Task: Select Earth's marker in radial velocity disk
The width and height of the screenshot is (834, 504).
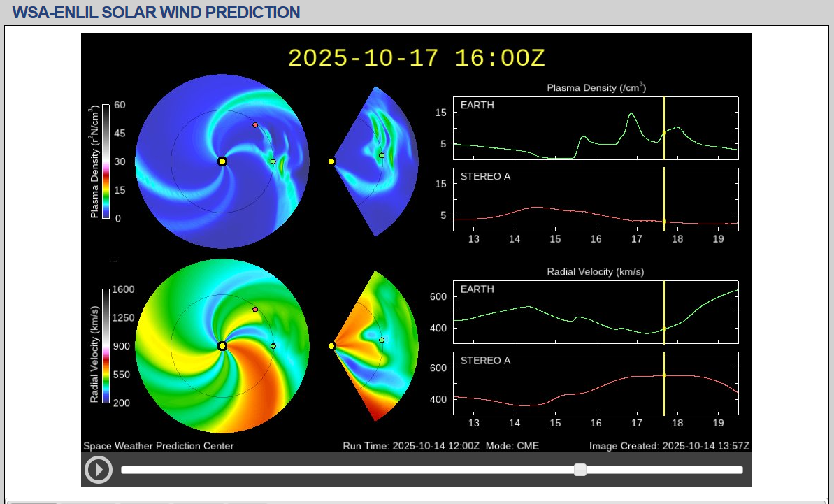Action: [273, 346]
